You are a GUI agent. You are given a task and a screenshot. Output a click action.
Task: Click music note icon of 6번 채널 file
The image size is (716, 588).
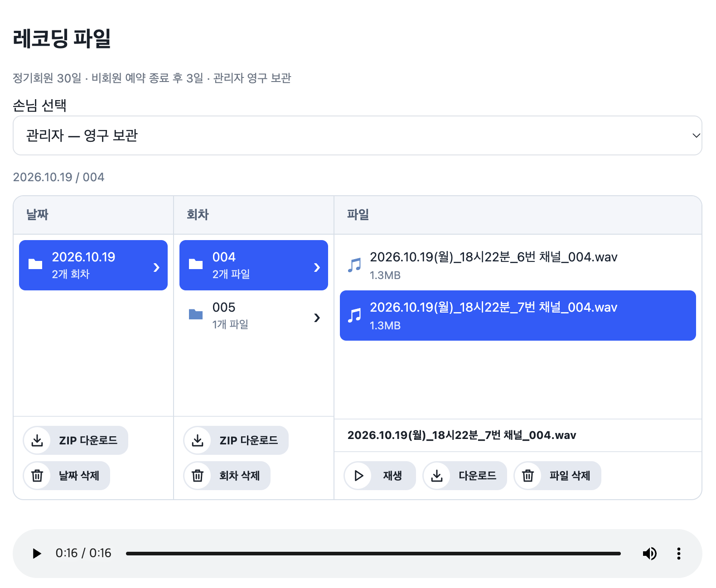(x=354, y=265)
